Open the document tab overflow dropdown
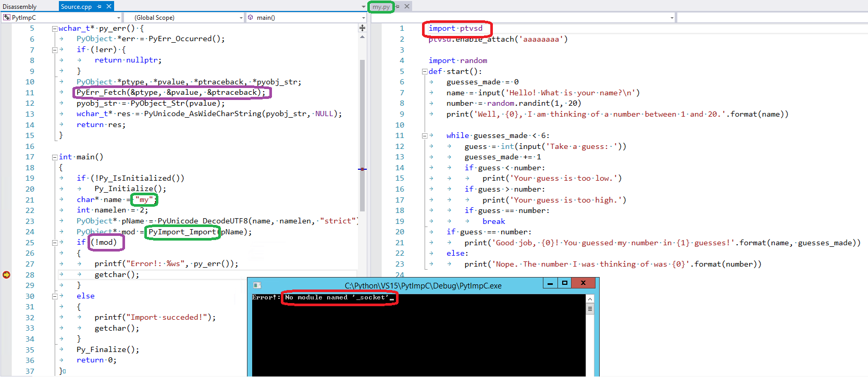The image size is (868, 377). click(363, 7)
